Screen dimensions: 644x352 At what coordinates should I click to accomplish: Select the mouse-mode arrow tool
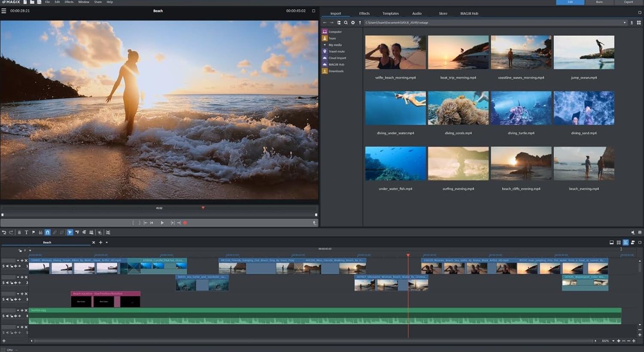click(x=70, y=232)
